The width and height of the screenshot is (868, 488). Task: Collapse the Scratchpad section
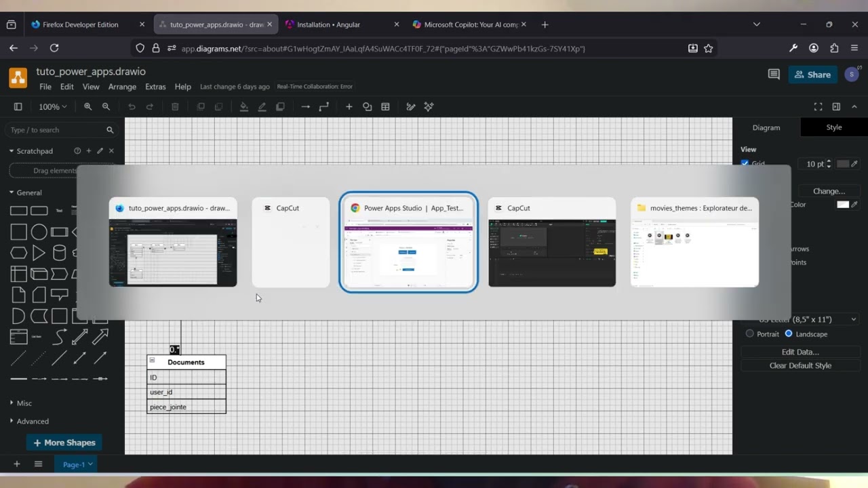point(12,150)
